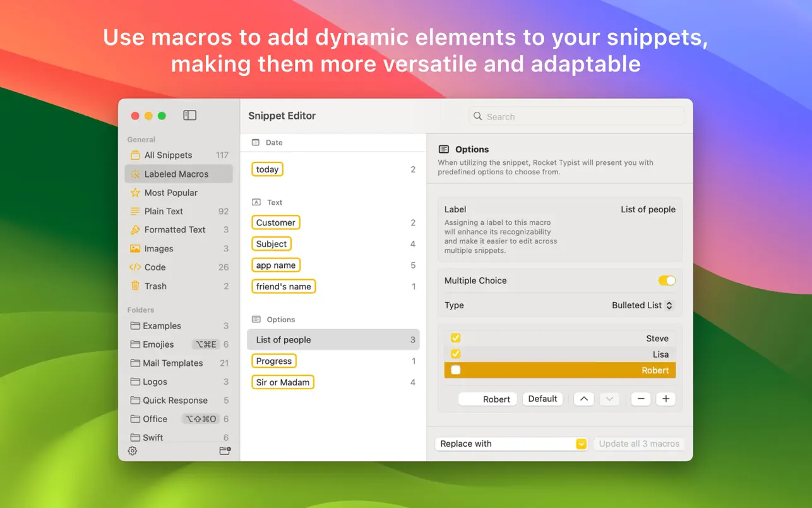This screenshot has width=812, height=508.
Task: Select All Snippets in the sidebar
Action: [x=168, y=155]
